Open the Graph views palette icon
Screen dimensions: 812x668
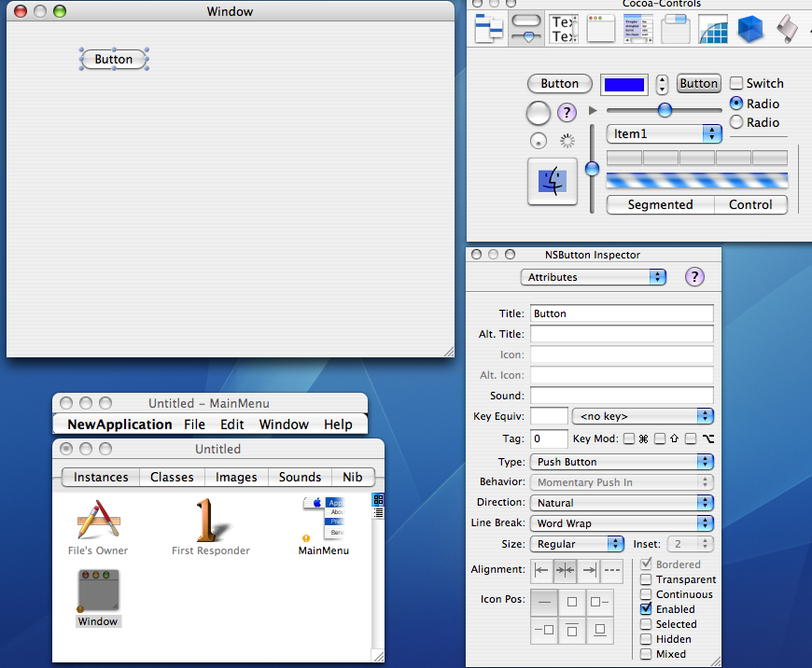[712, 29]
